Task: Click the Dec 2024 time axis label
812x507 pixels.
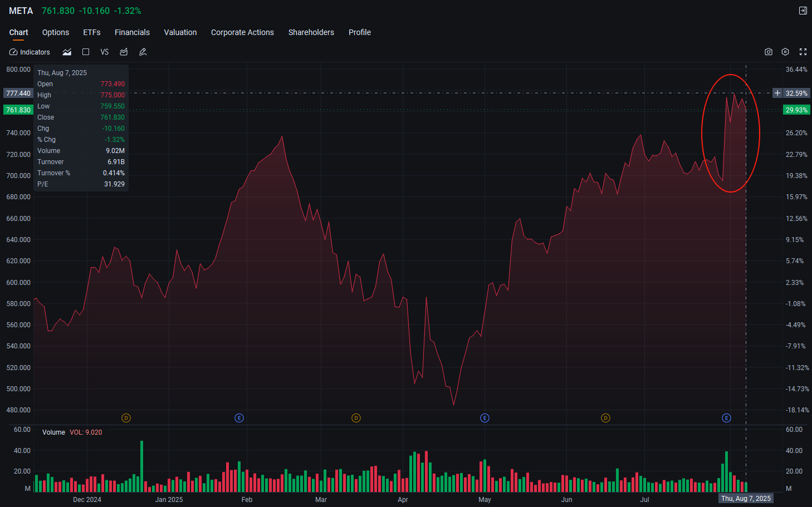Action: pyautogui.click(x=87, y=500)
